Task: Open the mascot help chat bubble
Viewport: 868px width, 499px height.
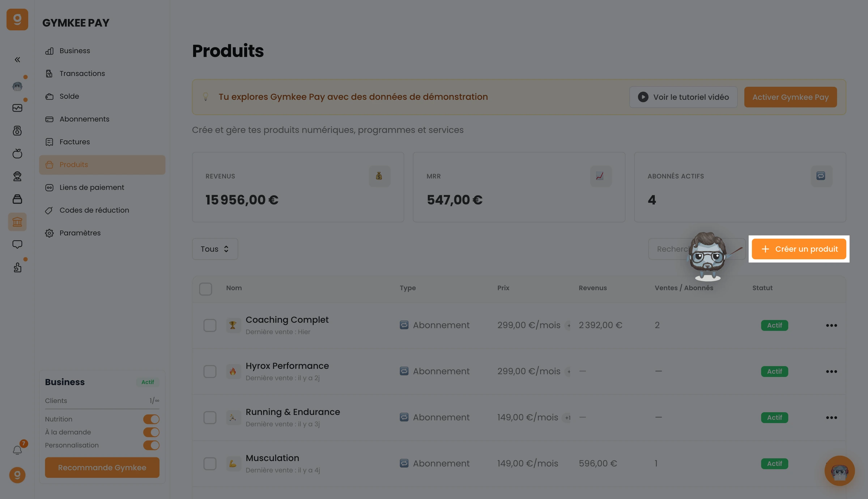Action: point(839,471)
